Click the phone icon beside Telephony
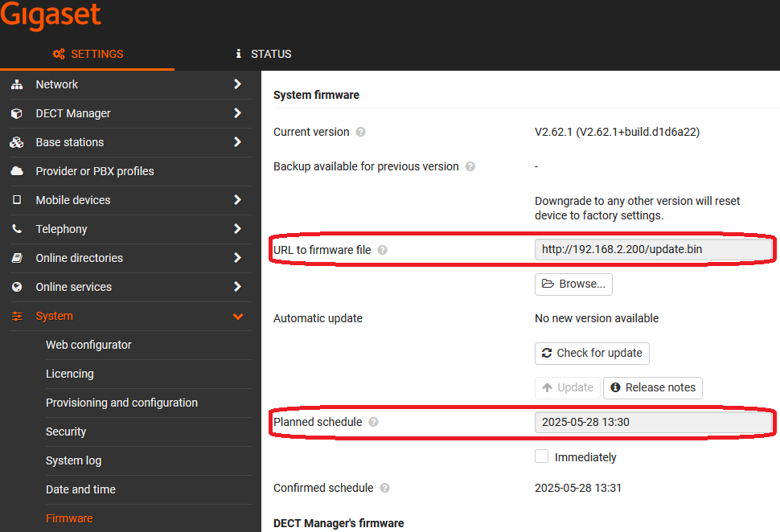The height and width of the screenshot is (532, 780). coord(17,229)
